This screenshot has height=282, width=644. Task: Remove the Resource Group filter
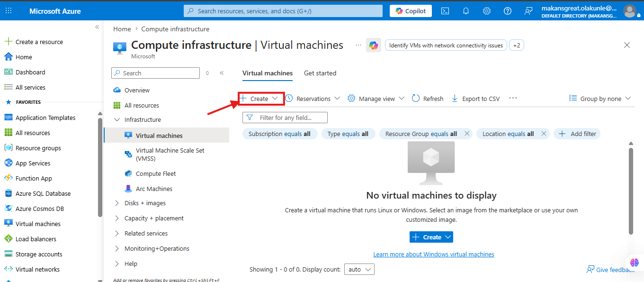tap(467, 134)
